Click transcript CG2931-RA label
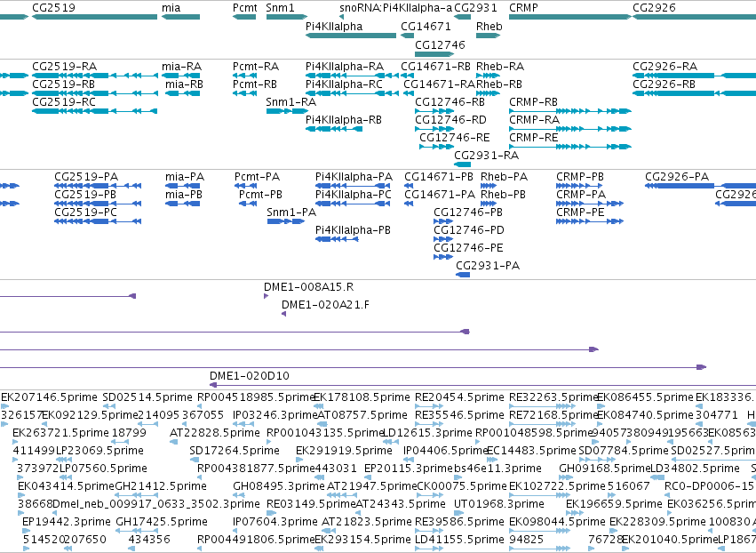Screen dimensions: 756x553 (487, 156)
